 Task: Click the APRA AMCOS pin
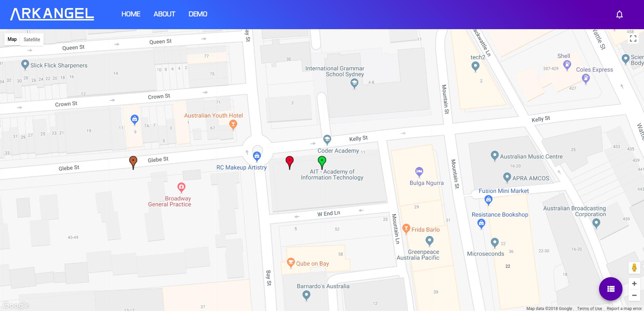tap(507, 178)
